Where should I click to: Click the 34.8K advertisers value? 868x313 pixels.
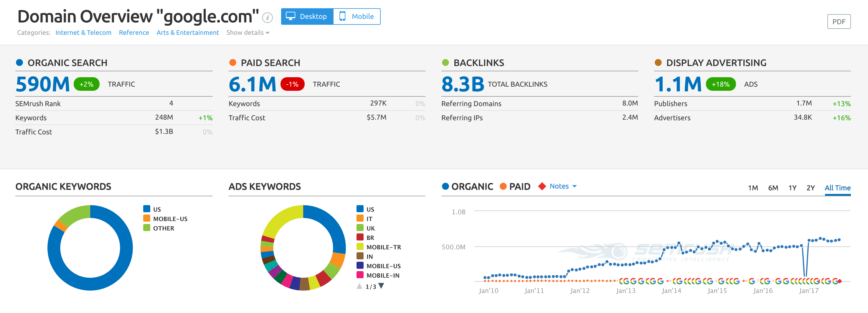pyautogui.click(x=803, y=117)
